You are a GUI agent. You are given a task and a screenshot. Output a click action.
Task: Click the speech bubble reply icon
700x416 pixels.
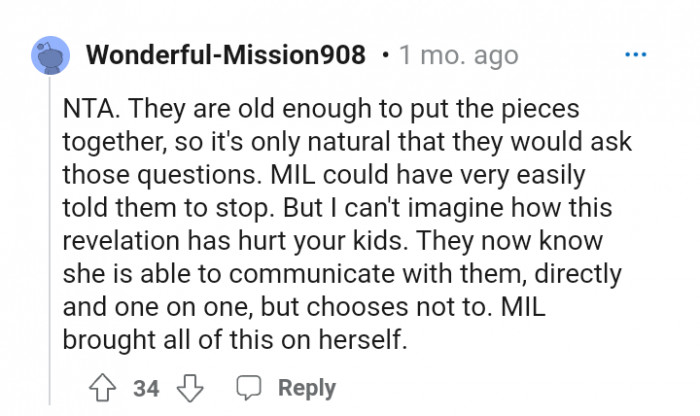pos(249,388)
